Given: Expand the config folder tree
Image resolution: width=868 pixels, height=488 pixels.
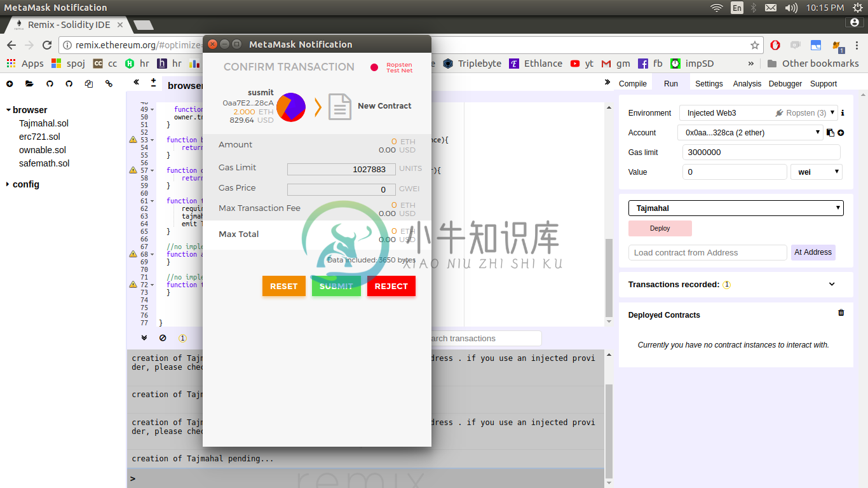Looking at the screenshot, I should tap(8, 184).
